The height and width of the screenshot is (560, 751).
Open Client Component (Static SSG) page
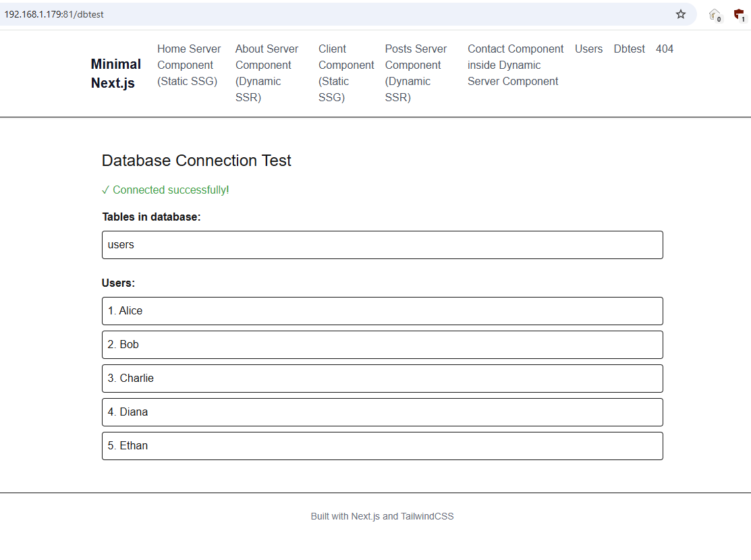tap(346, 73)
